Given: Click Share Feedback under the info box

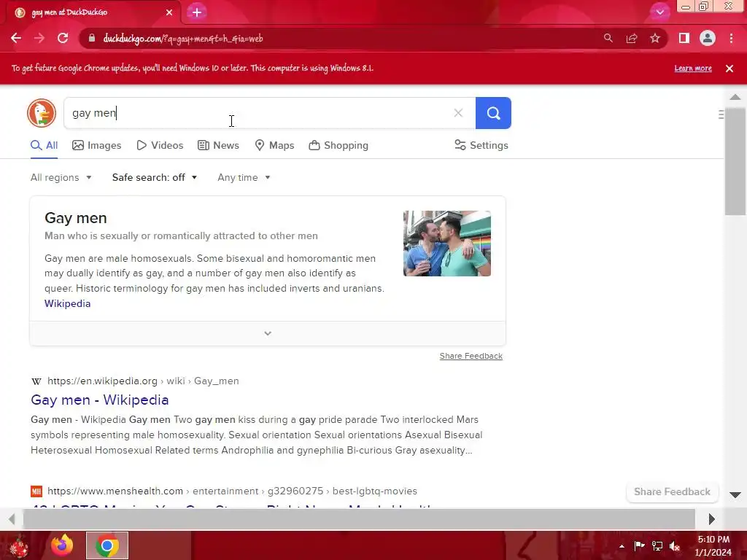Looking at the screenshot, I should [x=471, y=356].
